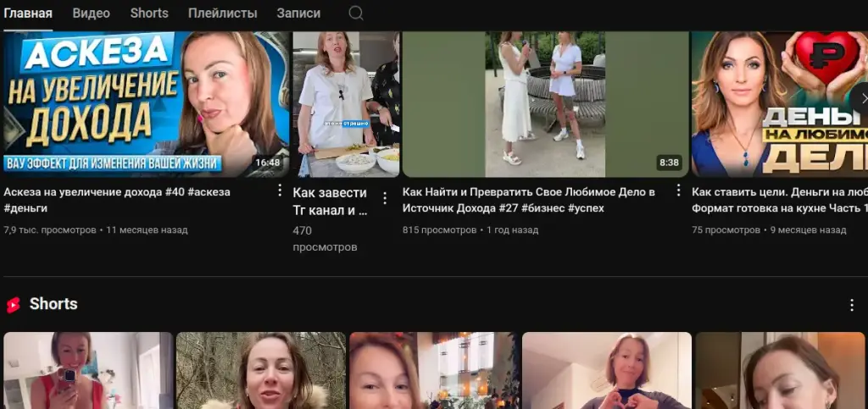Click 815 просмотров • 1 год назад text
The image size is (868, 409).
click(470, 230)
